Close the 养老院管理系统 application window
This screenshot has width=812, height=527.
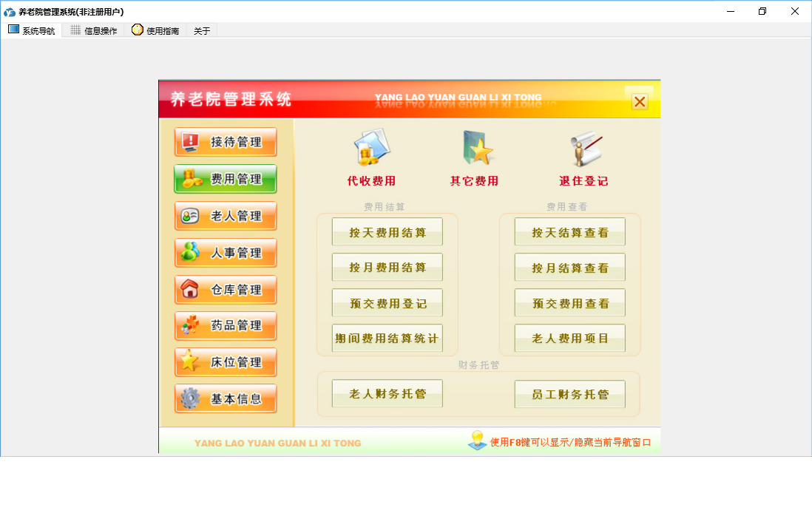[795, 11]
